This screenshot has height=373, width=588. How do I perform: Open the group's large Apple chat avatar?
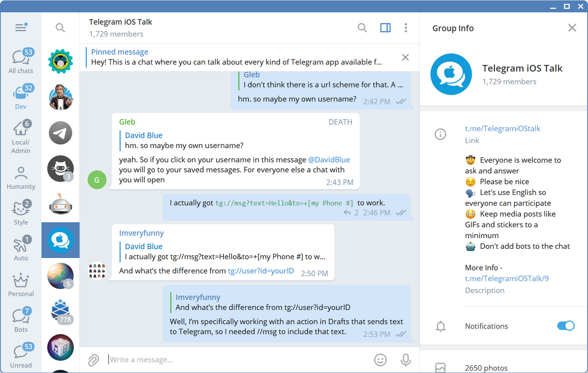pyautogui.click(x=451, y=75)
